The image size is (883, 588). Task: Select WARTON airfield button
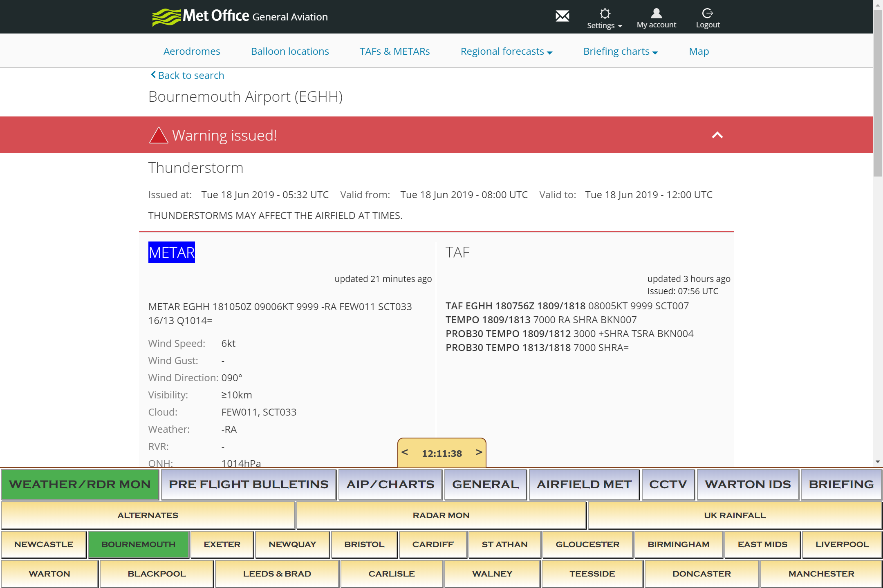49,574
